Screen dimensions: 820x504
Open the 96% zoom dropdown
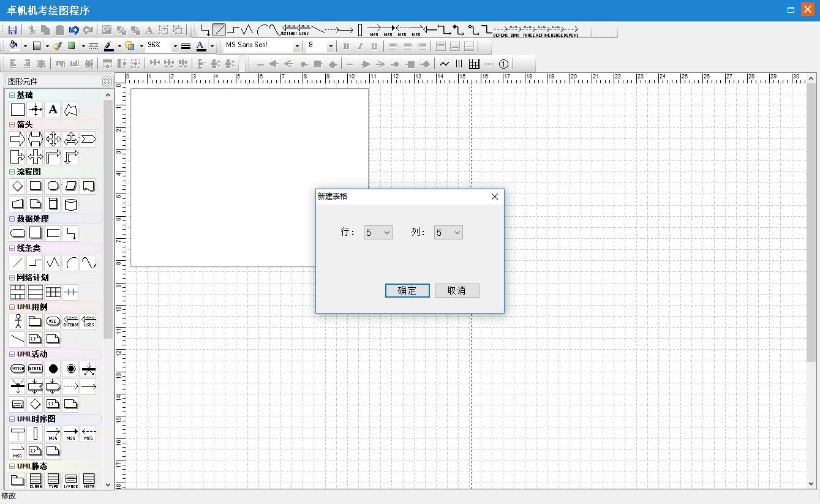175,46
